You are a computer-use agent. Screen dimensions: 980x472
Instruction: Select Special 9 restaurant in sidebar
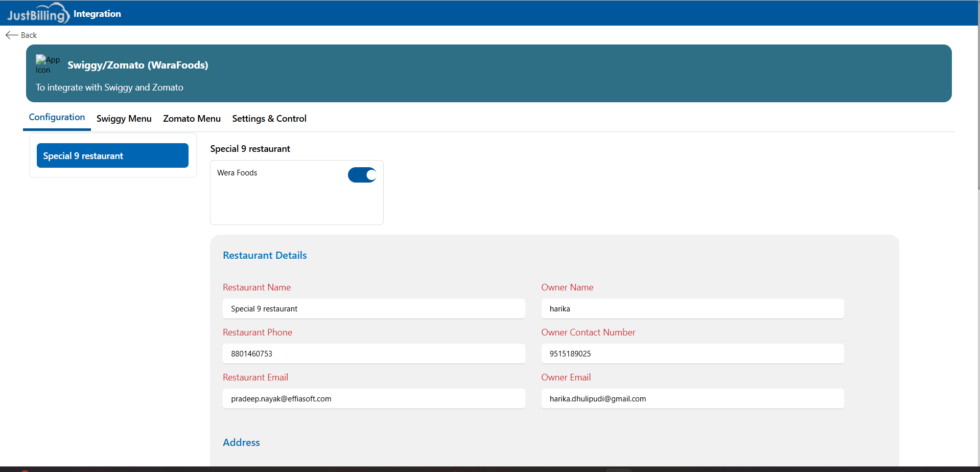tap(112, 155)
